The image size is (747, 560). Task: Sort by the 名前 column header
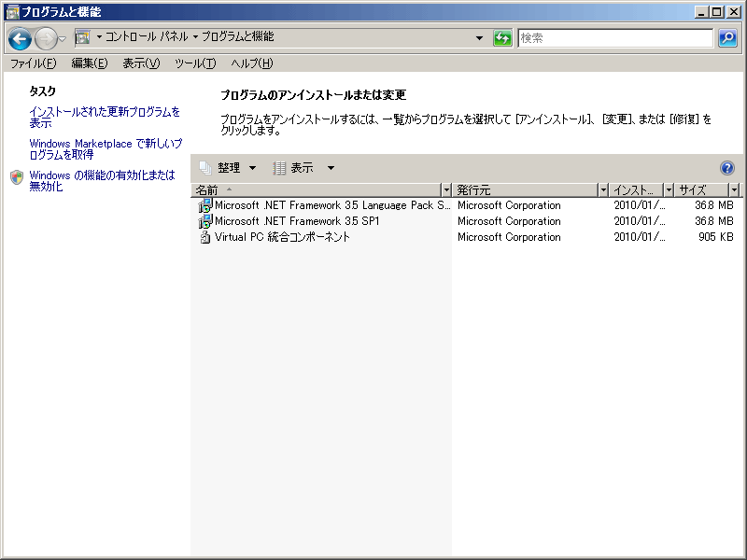click(317, 190)
